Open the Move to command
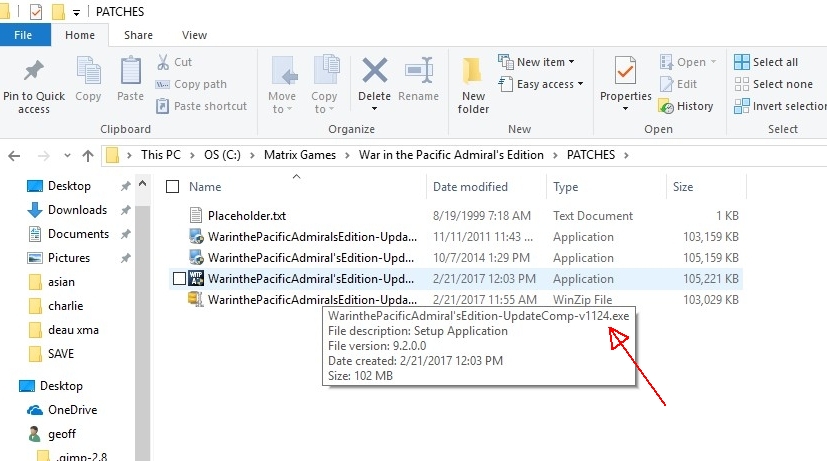Screen dimensions: 827x461 [x=282, y=84]
